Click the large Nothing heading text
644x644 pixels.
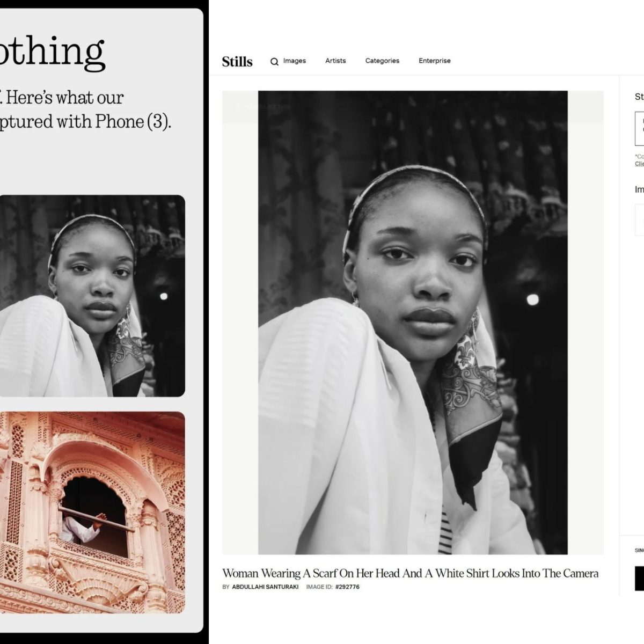pos(52,52)
